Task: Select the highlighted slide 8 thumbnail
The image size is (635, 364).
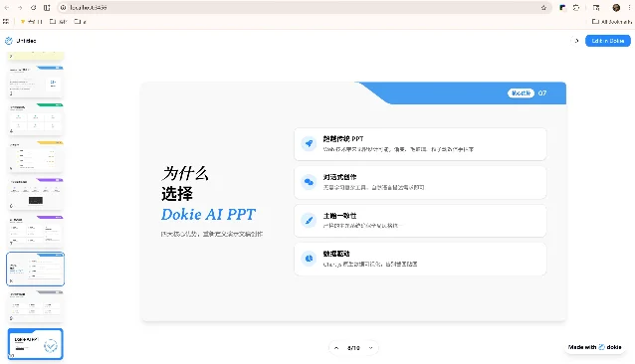Action: pyautogui.click(x=36, y=269)
